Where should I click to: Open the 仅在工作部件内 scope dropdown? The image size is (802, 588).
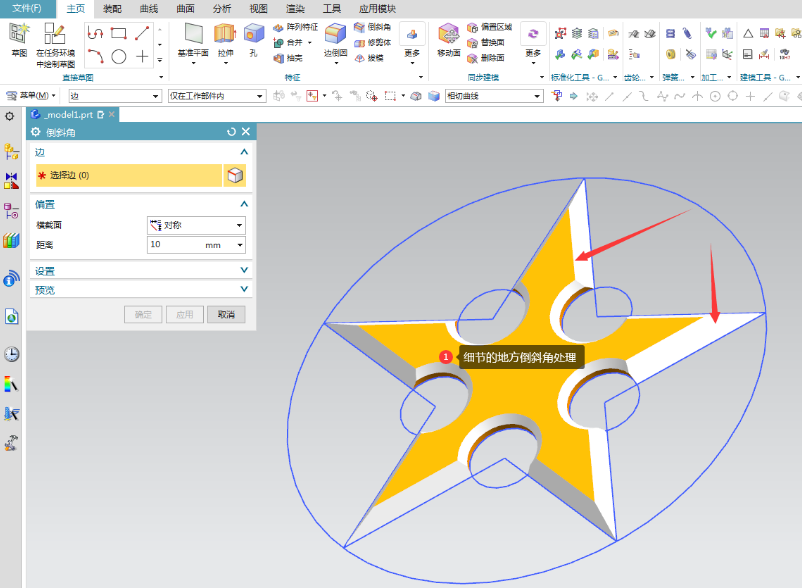coord(217,96)
